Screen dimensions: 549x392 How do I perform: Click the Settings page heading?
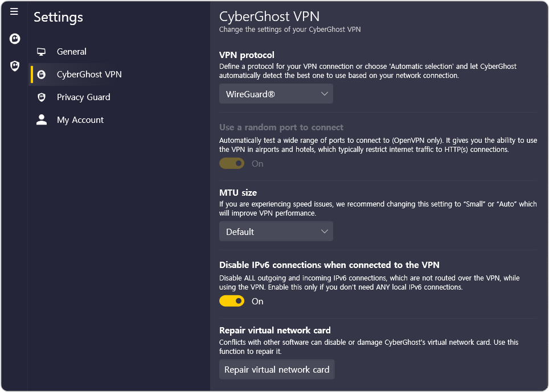point(58,17)
